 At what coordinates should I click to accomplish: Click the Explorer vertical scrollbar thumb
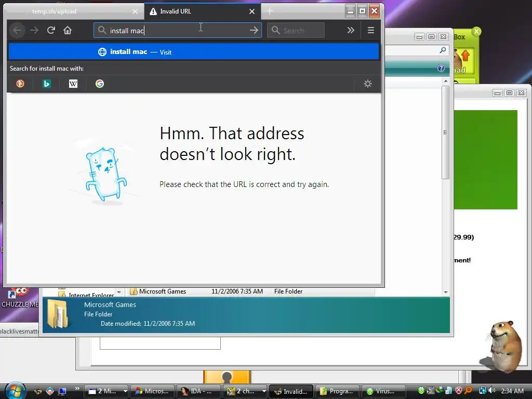(x=445, y=132)
